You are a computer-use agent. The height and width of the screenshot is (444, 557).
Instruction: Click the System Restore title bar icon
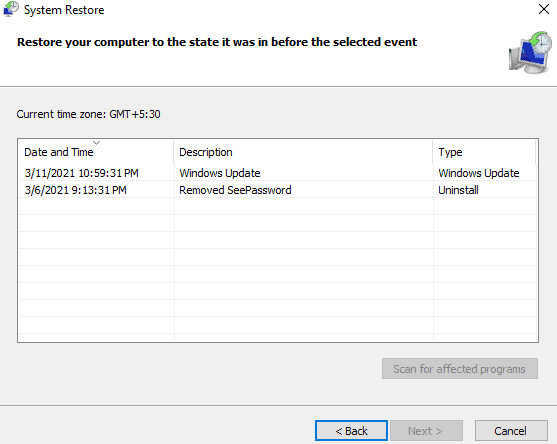coord(10,9)
